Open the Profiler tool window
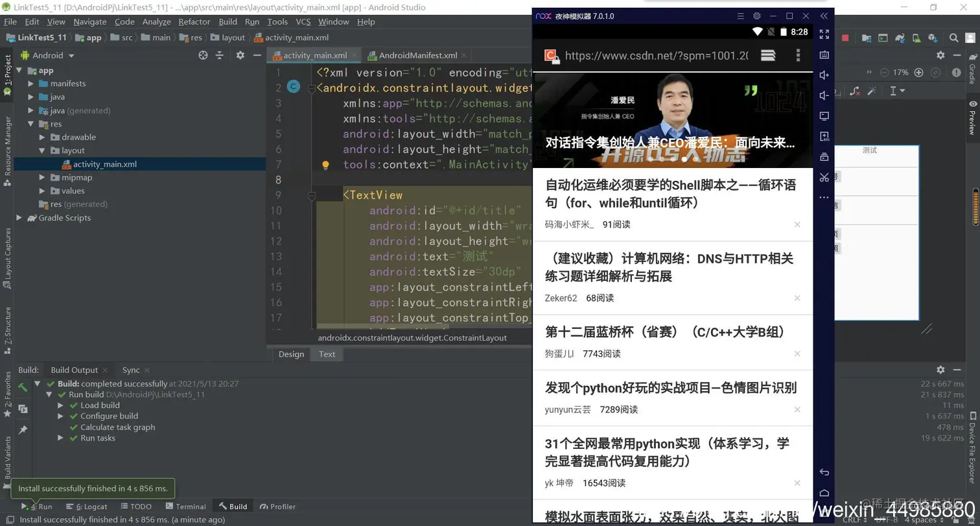Viewport: 980px width, 526px height. [x=277, y=507]
